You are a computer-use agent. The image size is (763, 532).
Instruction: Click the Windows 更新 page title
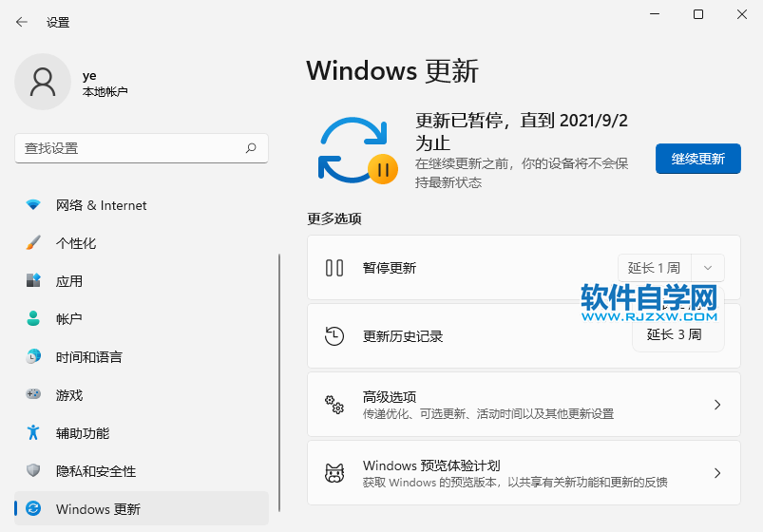[392, 71]
